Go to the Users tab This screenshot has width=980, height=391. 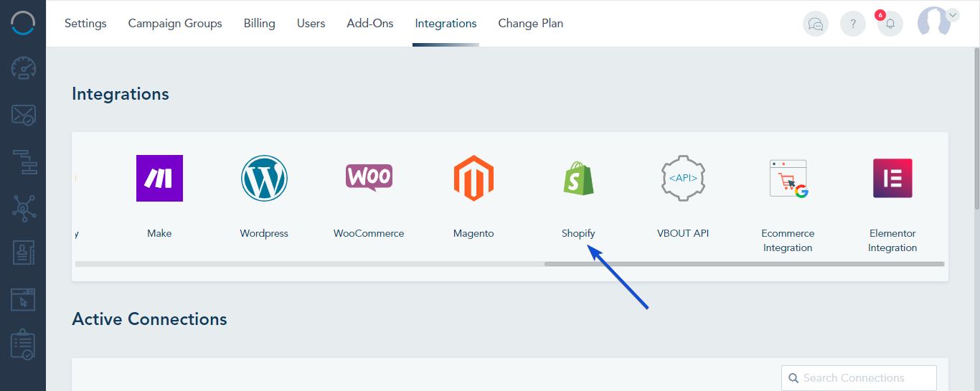click(x=311, y=24)
